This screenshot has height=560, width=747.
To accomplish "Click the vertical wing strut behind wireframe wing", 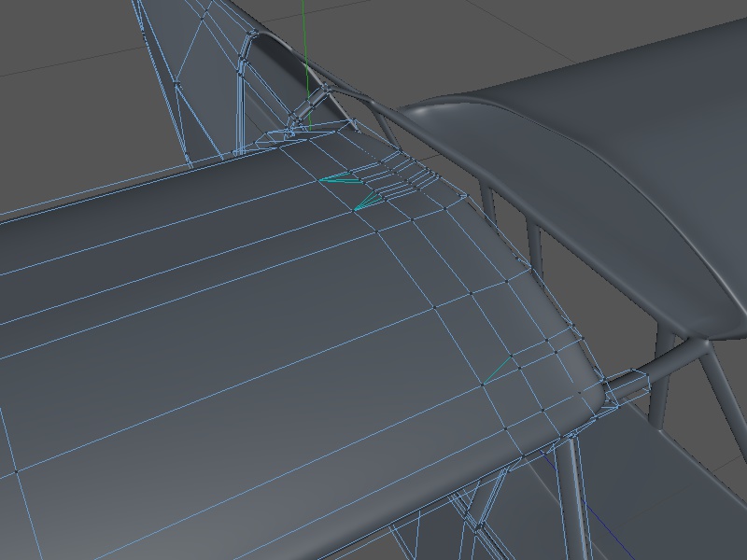I will 534,245.
